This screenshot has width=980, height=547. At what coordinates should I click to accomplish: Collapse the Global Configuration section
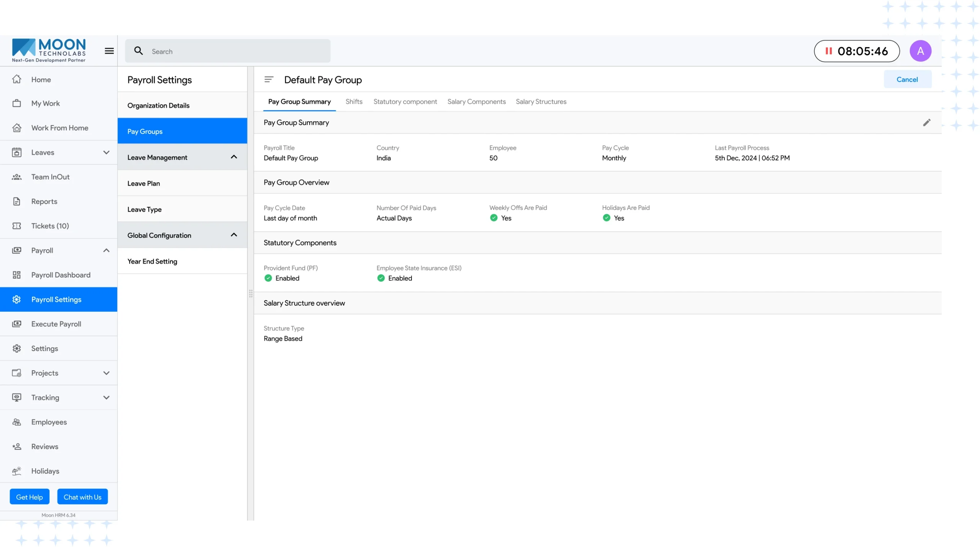[x=234, y=235]
